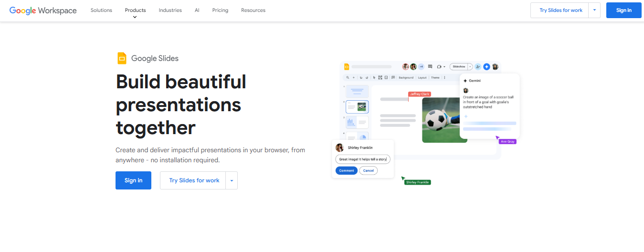Select soccer ball slide thumbnail in filmstrip
Viewport: 644px width, 252px height.
click(x=357, y=107)
